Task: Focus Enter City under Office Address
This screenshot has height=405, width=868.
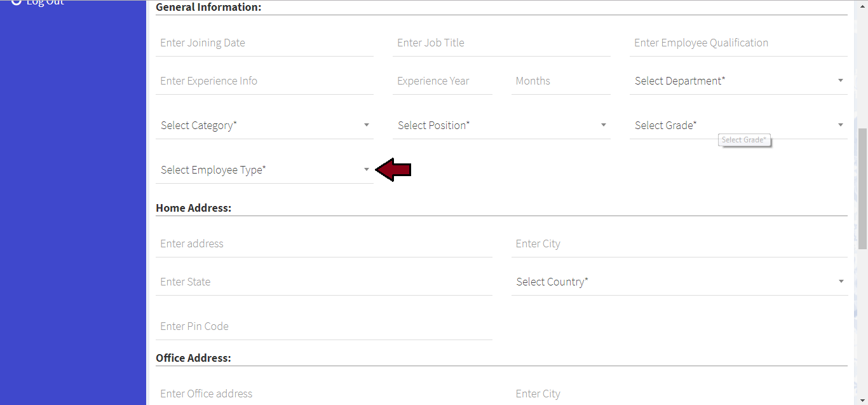Action: [679, 394]
